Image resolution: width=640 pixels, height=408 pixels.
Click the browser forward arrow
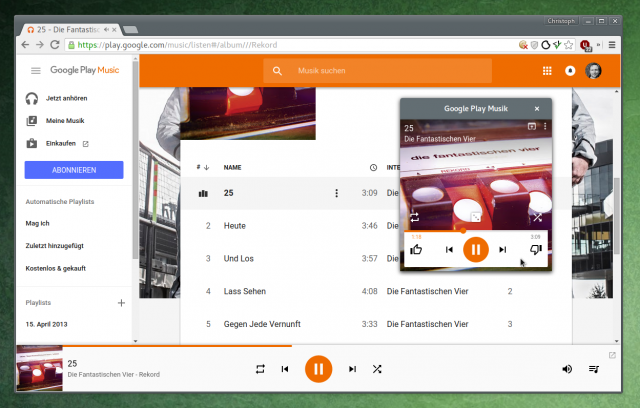[x=40, y=45]
